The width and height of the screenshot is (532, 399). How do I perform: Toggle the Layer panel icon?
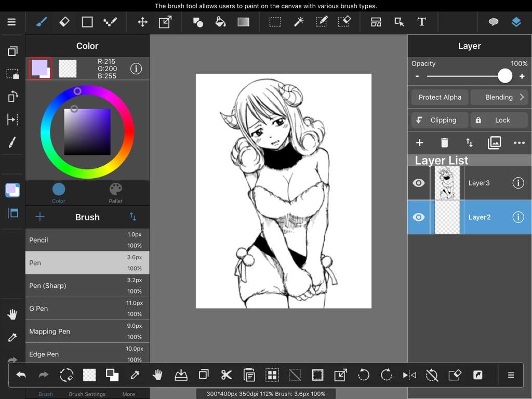tap(516, 22)
